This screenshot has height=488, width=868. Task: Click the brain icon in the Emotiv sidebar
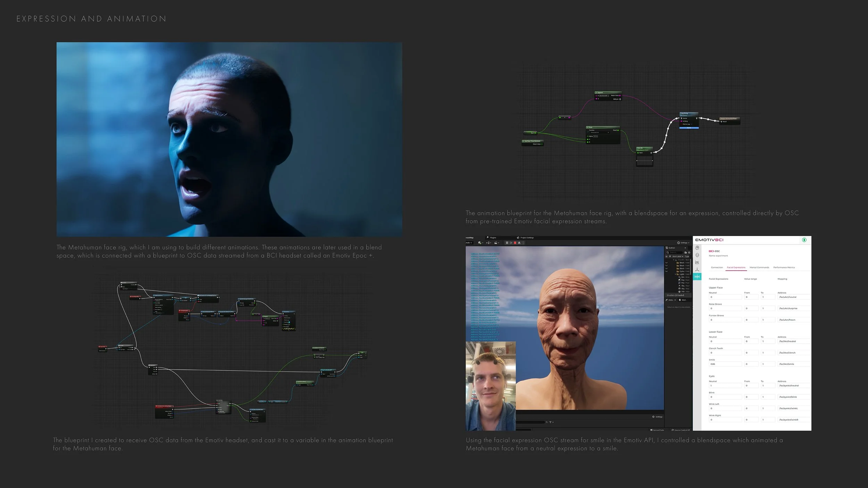697,248
